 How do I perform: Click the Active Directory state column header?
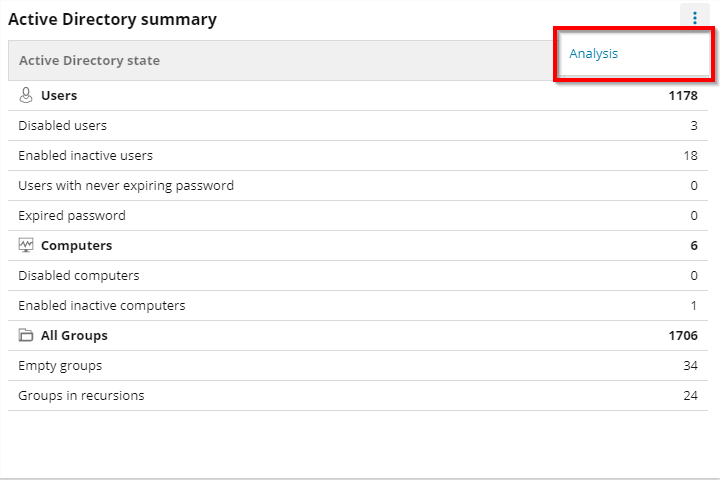(89, 61)
